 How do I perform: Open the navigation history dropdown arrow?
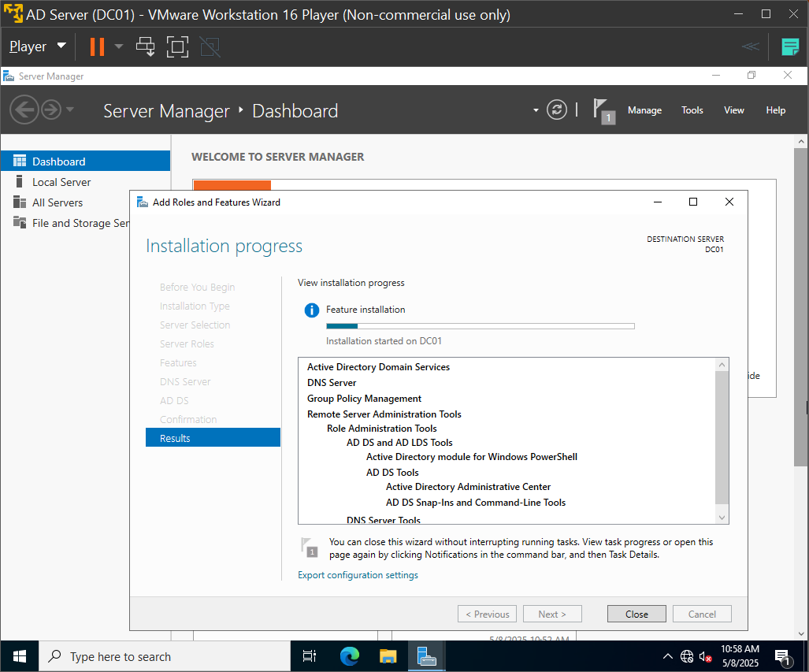tap(70, 110)
